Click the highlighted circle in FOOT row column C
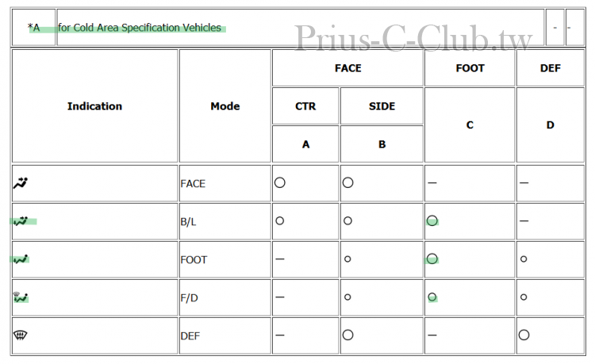Screen dimensions: 595x364 432,259
